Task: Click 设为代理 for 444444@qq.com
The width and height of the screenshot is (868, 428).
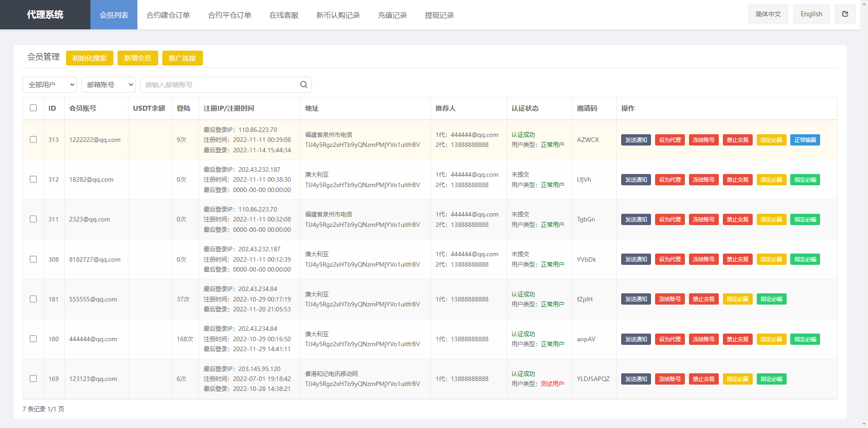Action: [670, 339]
